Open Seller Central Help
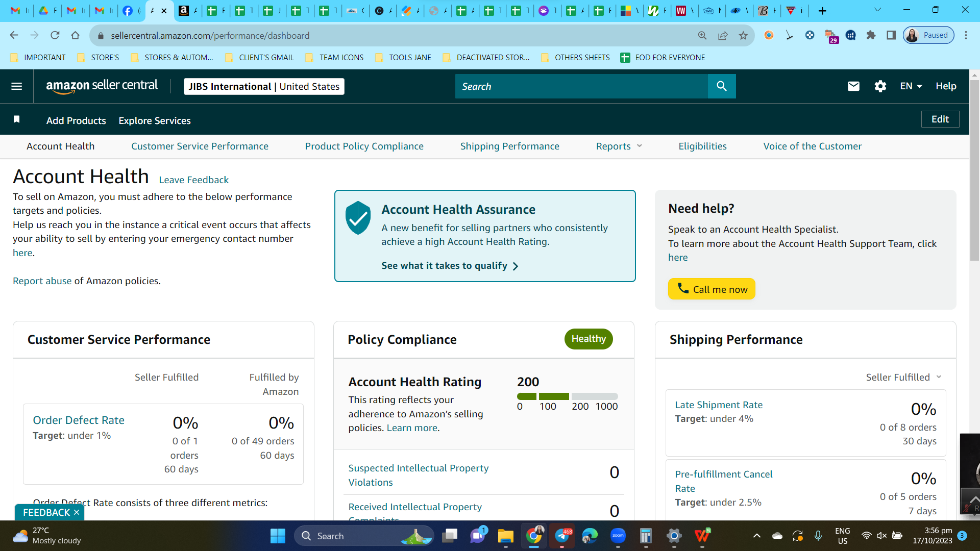This screenshot has width=980, height=551. (946, 86)
